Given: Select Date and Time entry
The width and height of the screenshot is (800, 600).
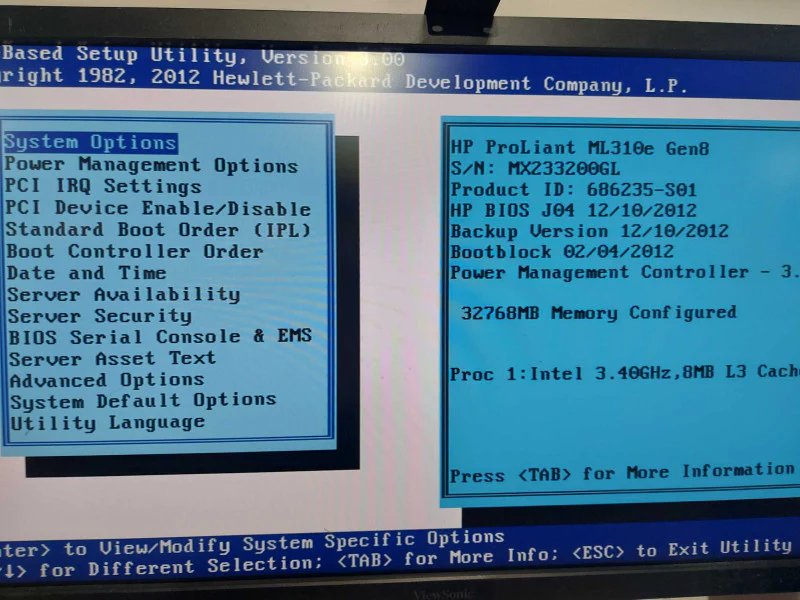Looking at the screenshot, I should tap(87, 272).
